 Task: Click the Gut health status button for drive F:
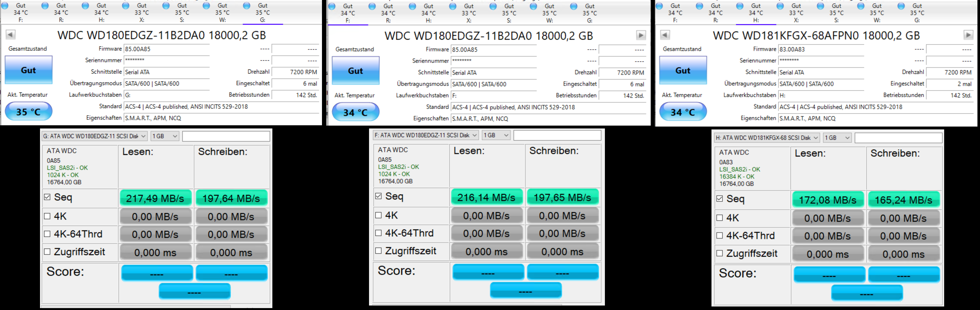(x=356, y=71)
